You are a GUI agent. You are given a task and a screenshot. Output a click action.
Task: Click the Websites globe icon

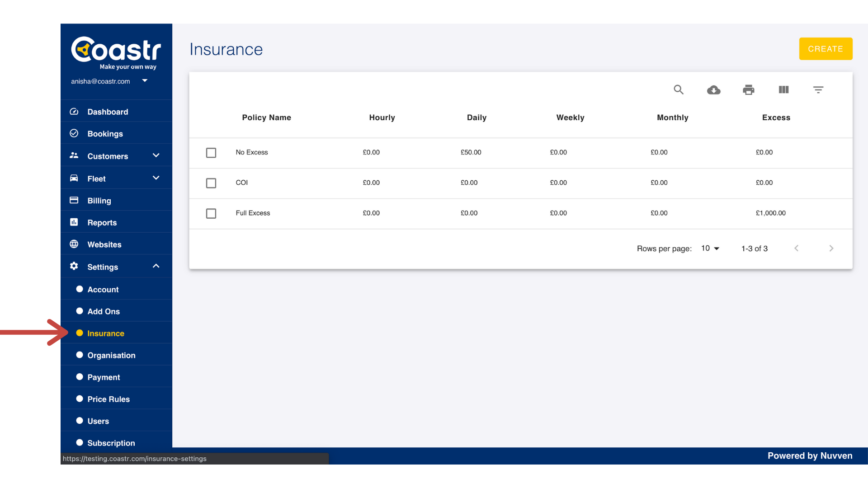(x=74, y=244)
